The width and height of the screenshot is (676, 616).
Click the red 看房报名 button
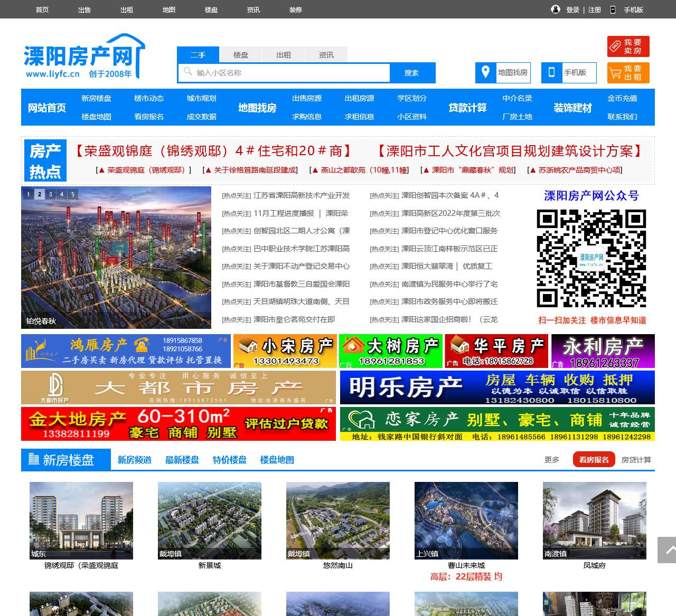tap(594, 460)
